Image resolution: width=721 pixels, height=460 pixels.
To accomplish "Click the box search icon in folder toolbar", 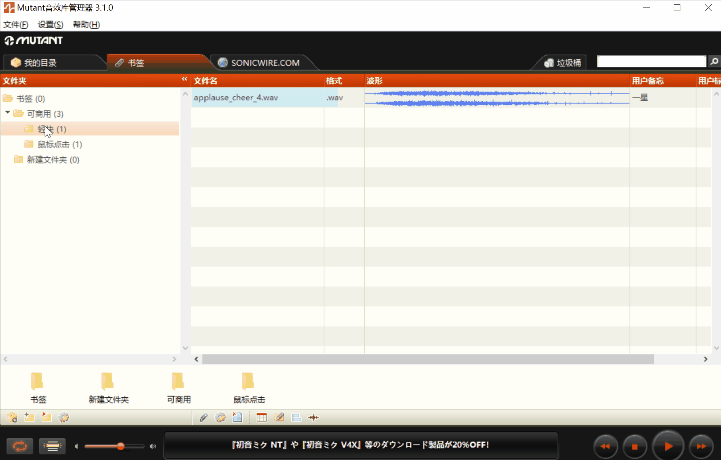I will coord(12,417).
